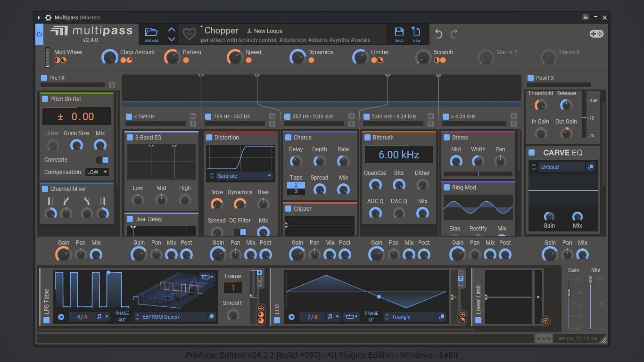Open the loop mode dropdown in the LFO Table display
Image resolution: width=644 pixels, height=362 pixels.
tap(207, 277)
